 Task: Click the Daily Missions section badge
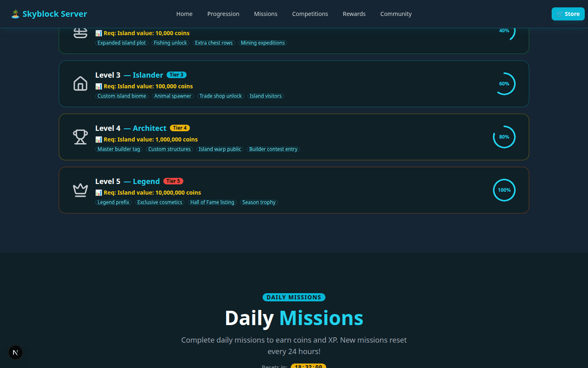click(294, 297)
